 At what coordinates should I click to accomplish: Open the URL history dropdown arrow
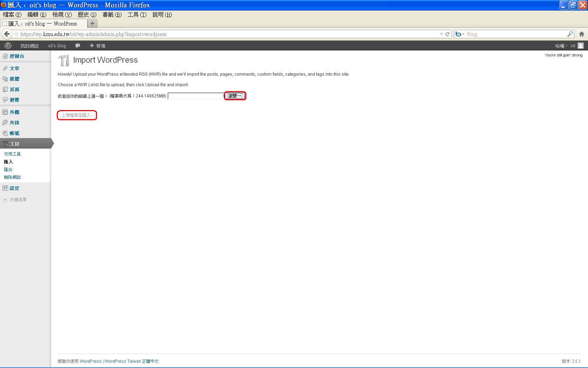pyautogui.click(x=441, y=34)
